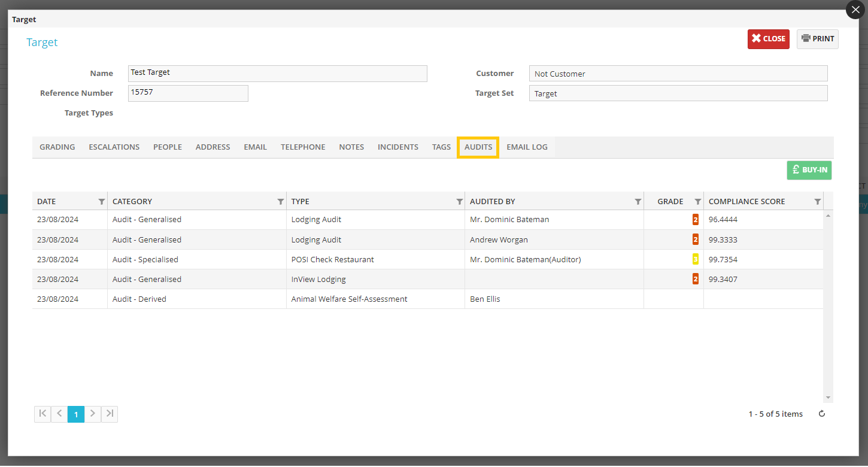The width and height of the screenshot is (868, 467).
Task: Open the Grade column filter
Action: tap(697, 202)
